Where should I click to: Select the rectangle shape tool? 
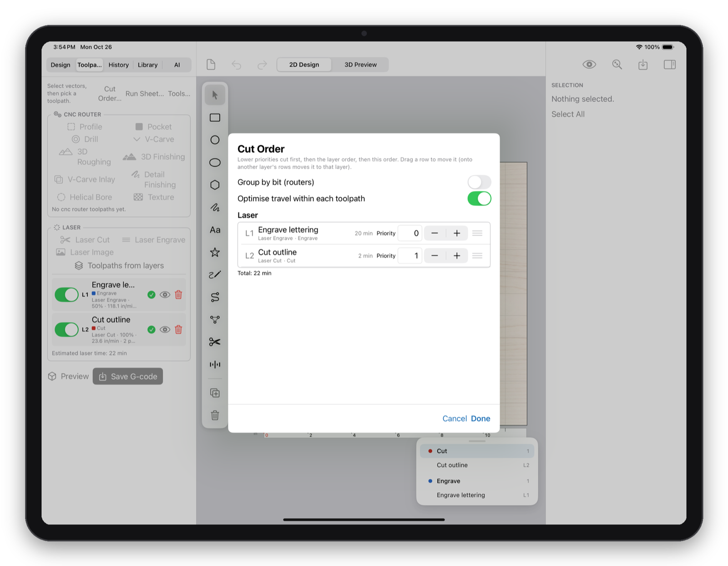coord(215,118)
